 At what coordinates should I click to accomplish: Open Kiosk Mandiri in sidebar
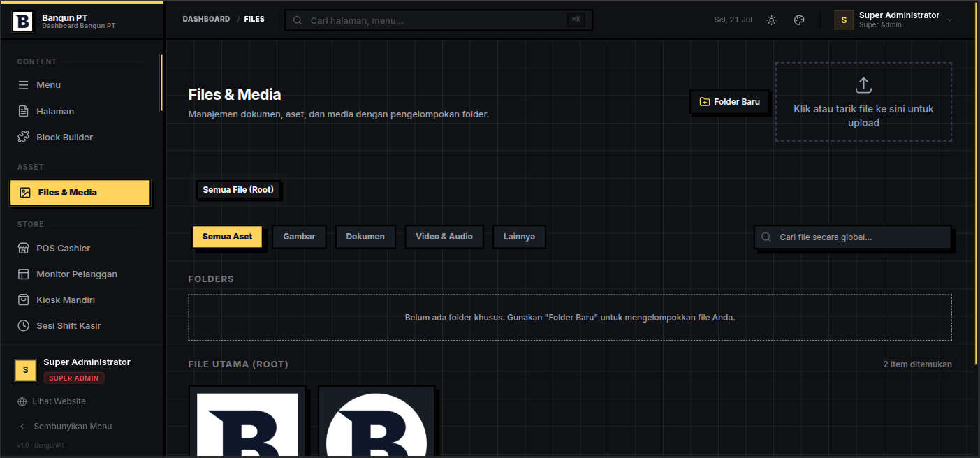pos(81,300)
